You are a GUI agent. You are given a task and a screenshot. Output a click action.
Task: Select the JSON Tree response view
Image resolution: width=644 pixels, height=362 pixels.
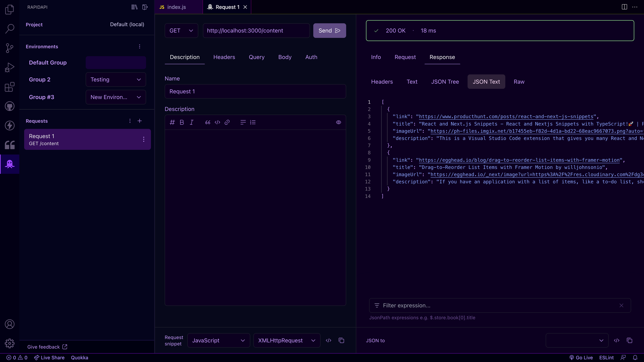(445, 82)
